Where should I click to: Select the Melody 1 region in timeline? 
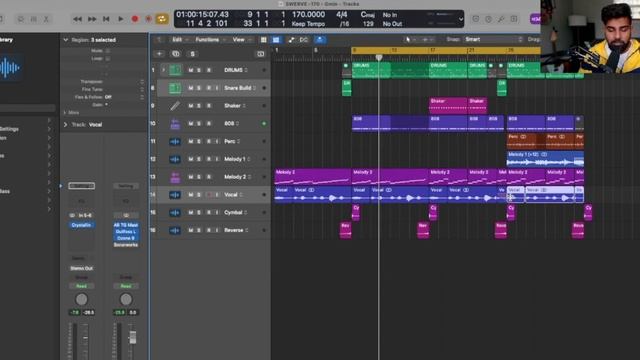[545, 159]
